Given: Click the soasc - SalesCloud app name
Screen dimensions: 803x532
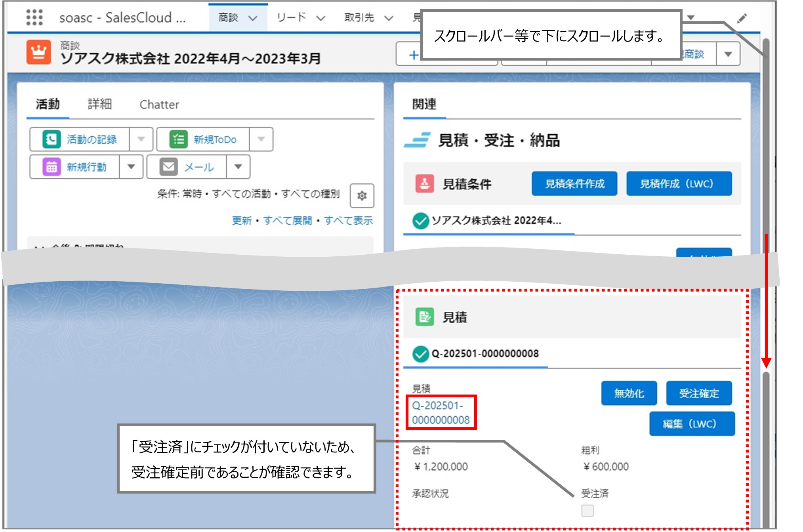Looking at the screenshot, I should tap(122, 18).
